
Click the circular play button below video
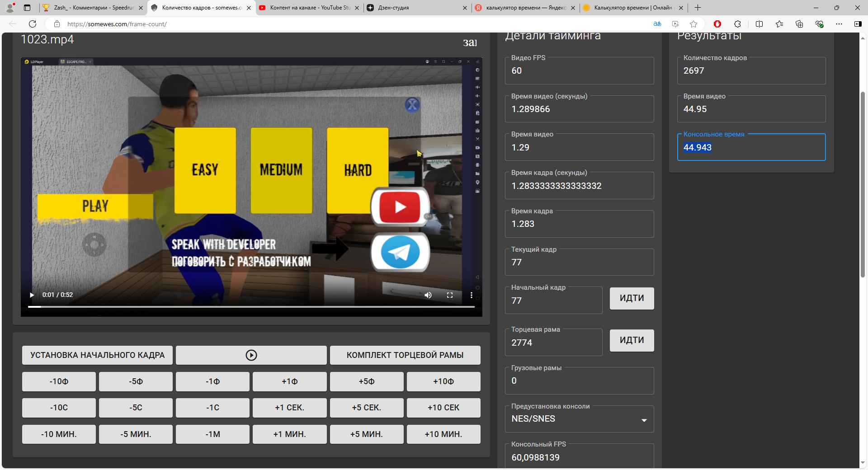(x=251, y=355)
